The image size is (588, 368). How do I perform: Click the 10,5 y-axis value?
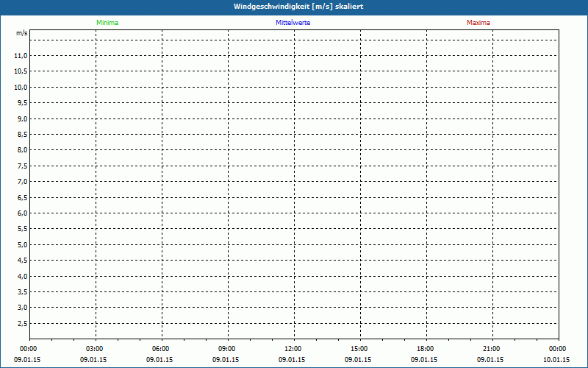(x=21, y=71)
